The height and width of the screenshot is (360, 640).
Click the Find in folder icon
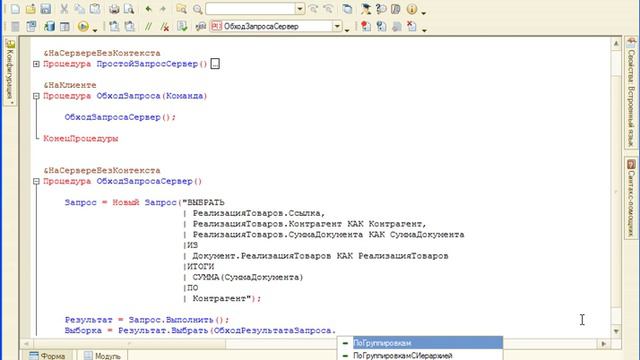tap(181, 9)
